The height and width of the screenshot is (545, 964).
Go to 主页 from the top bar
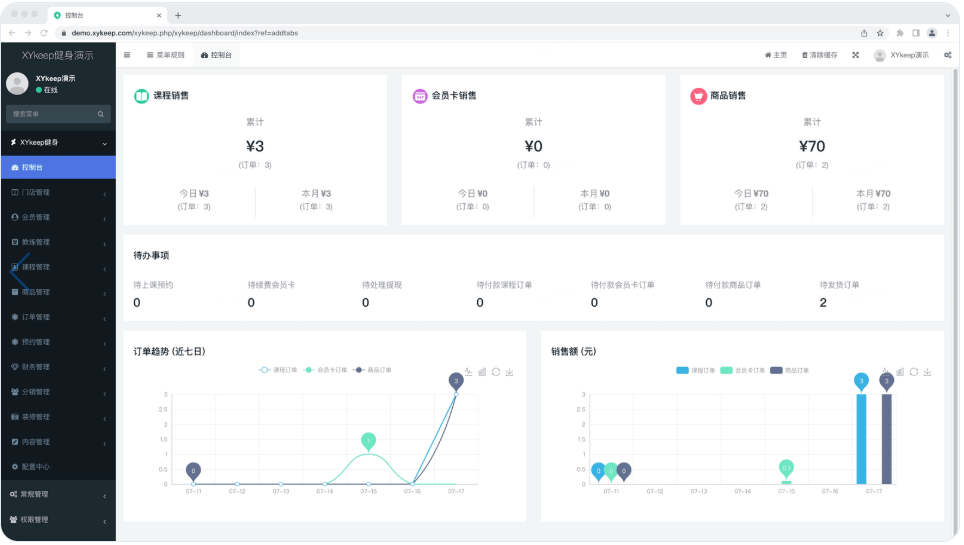(x=775, y=55)
